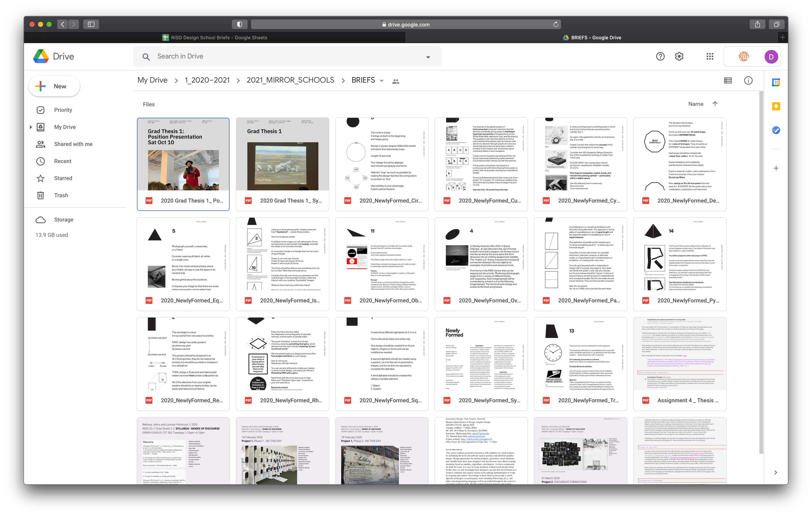Go to 1_2020–2021 breadcrumb folder
The height and width of the screenshot is (516, 812).
click(x=207, y=80)
